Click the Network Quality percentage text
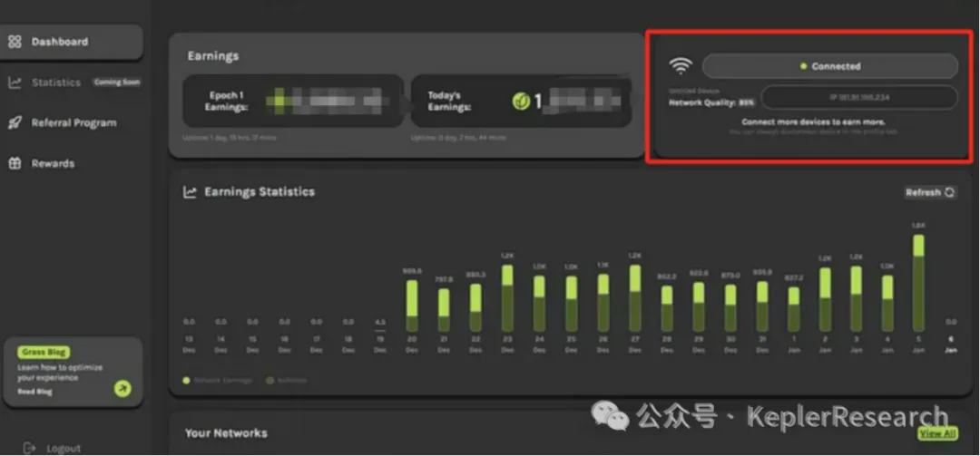Screen dimensions: 980x456 747,102
